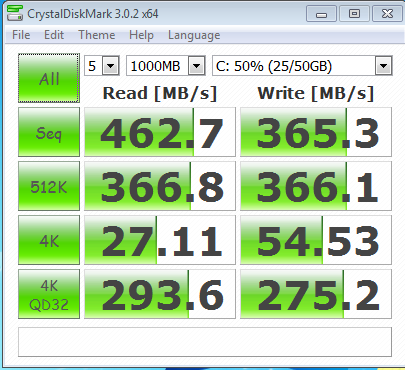The image size is (405, 370).
Task: Run the 4K QD32 test
Action: (x=49, y=294)
